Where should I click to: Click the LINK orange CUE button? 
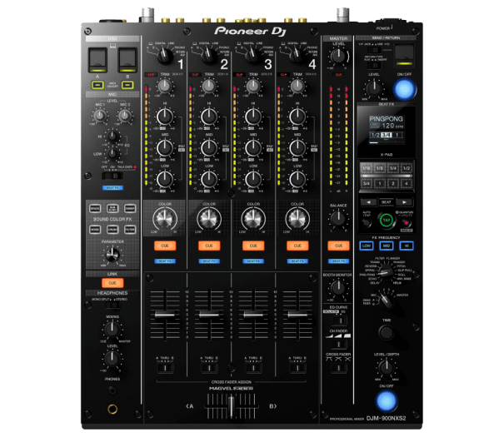click(112, 283)
